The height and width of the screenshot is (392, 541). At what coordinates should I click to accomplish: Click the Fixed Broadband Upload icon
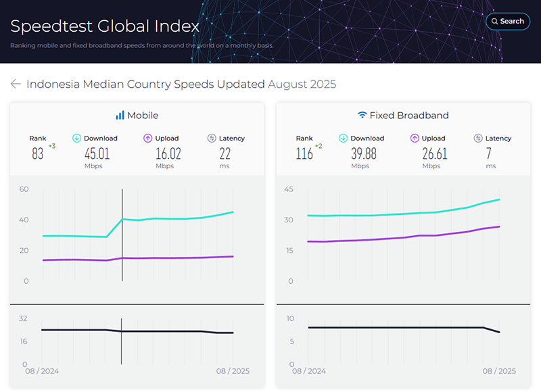[415, 138]
